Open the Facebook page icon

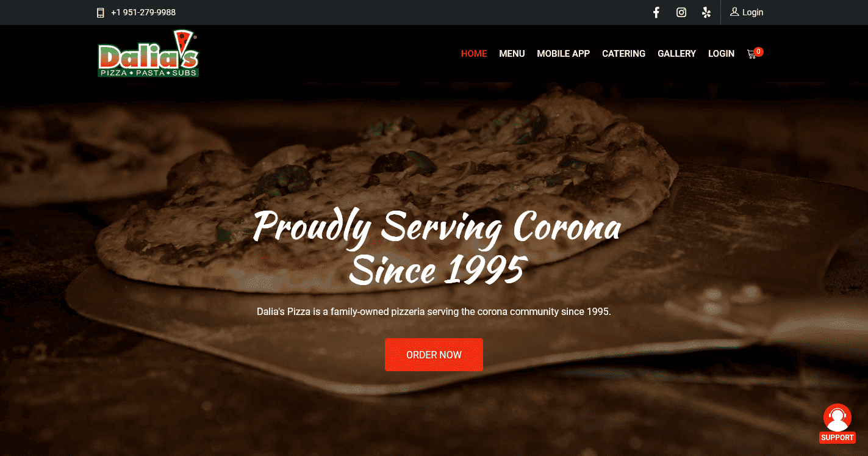656,12
